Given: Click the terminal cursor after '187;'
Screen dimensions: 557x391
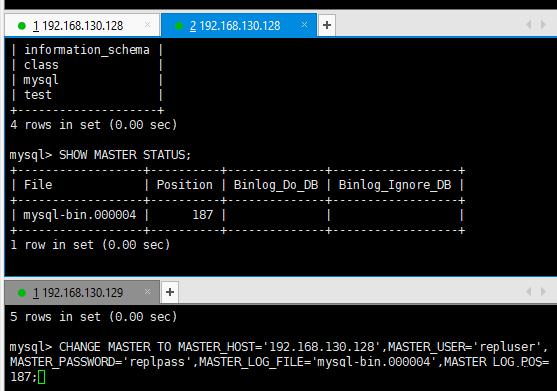Looking at the screenshot, I should 42,377.
